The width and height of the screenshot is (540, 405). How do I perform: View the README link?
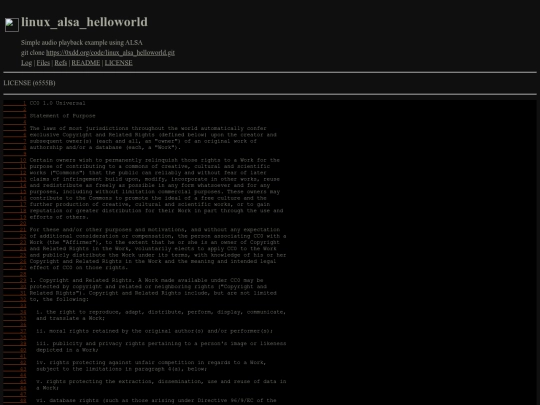pyautogui.click(x=86, y=63)
